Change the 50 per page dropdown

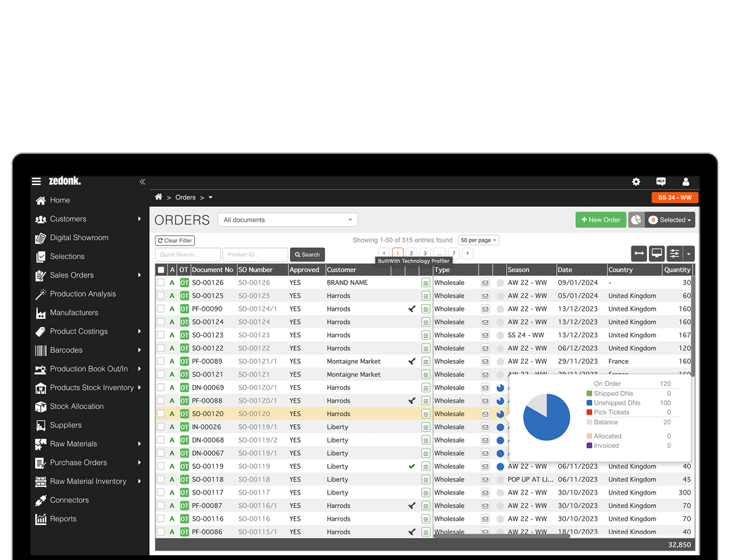[x=479, y=240]
